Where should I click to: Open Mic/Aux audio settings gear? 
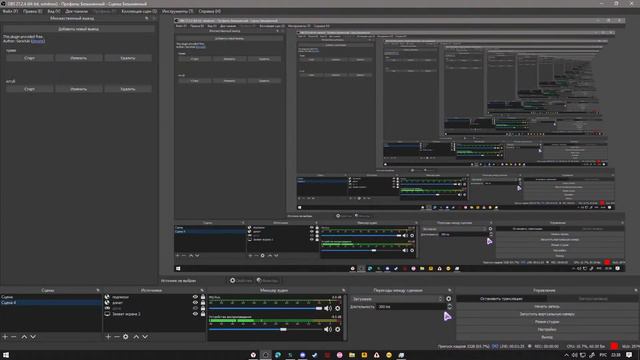point(338,309)
